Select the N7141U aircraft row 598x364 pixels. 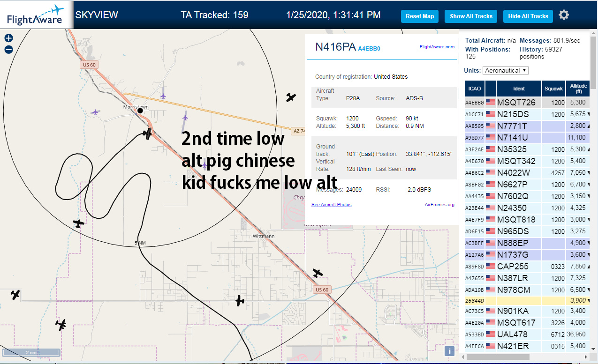tap(527, 138)
